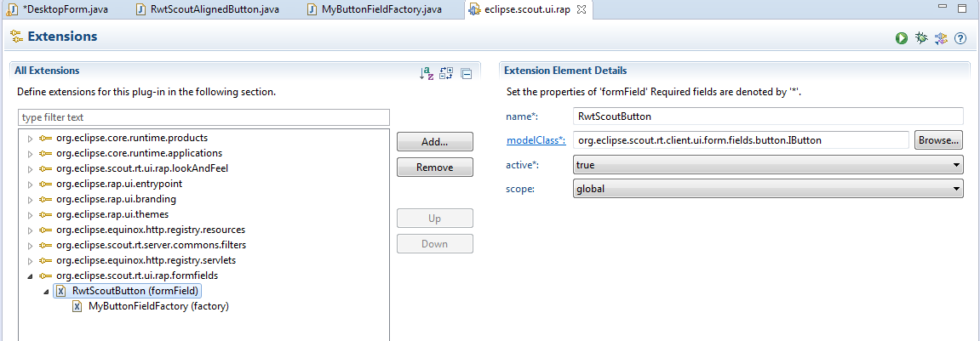The height and width of the screenshot is (341, 980).
Task: Collapse org.eclipse.scout.rt.ui.rap.formfields node
Action: 30,276
